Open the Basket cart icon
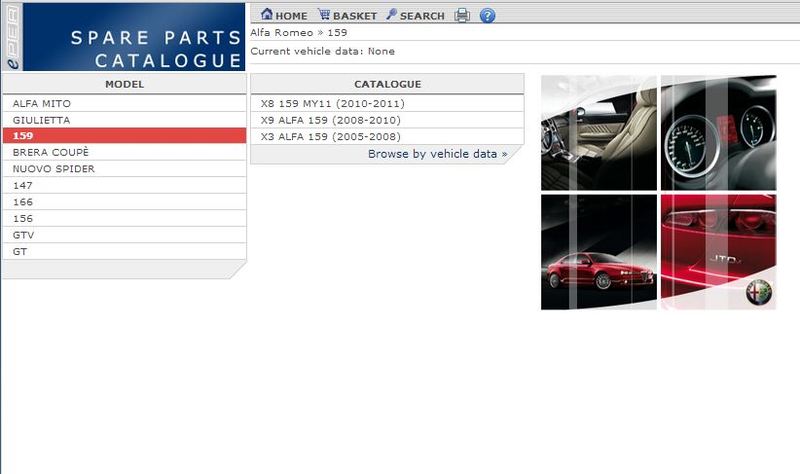Viewport: 800px width, 474px height. pyautogui.click(x=324, y=15)
